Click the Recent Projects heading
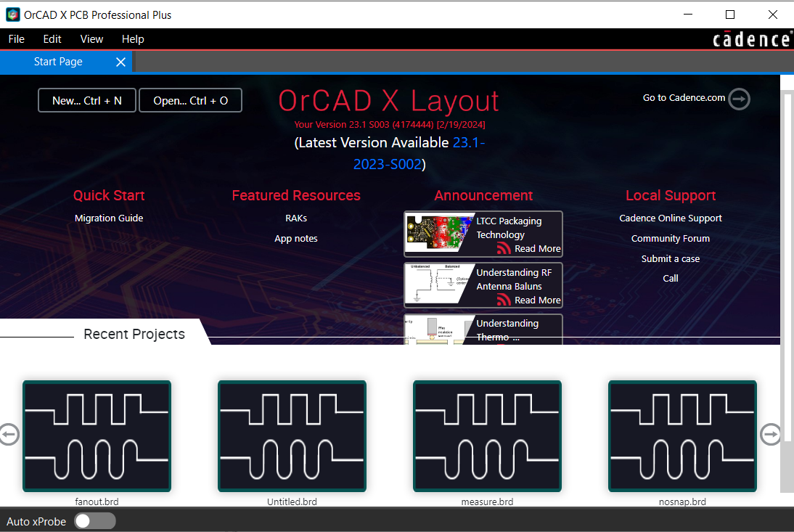This screenshot has height=532, width=794. pyautogui.click(x=134, y=334)
